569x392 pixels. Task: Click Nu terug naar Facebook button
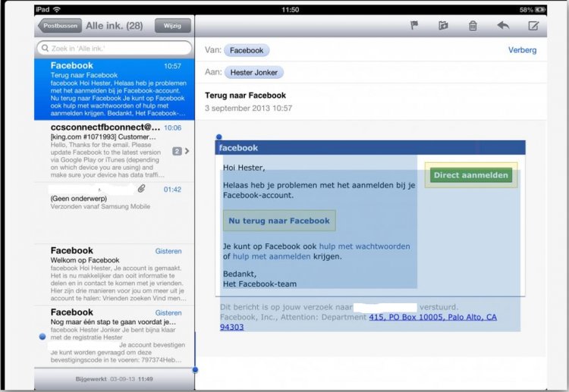click(x=279, y=221)
